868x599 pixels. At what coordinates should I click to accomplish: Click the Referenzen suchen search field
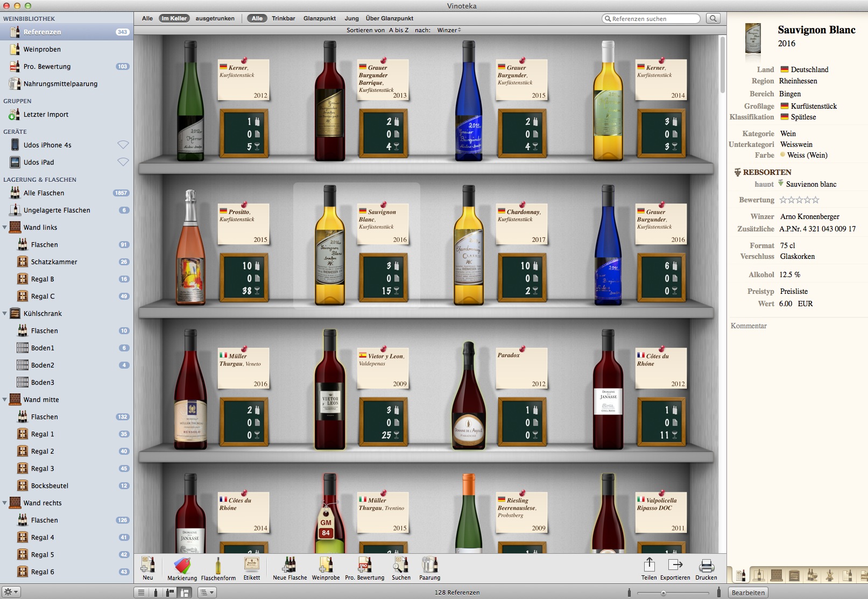(651, 19)
